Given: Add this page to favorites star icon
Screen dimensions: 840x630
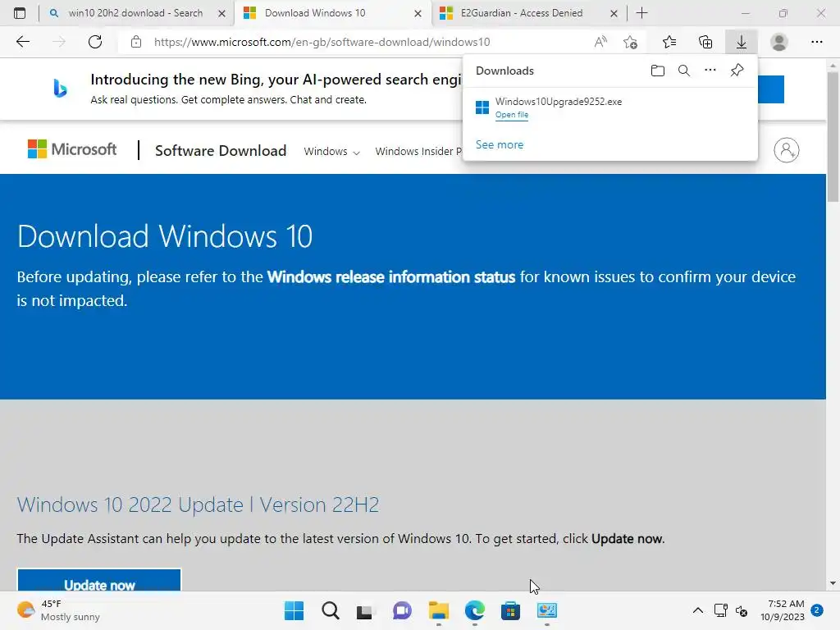Looking at the screenshot, I should point(631,42).
